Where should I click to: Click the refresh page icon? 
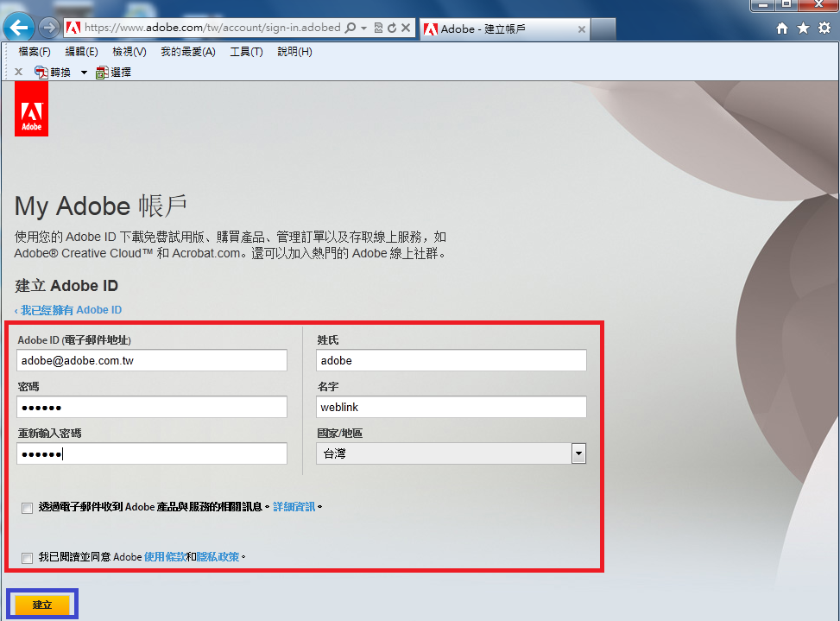tap(392, 28)
